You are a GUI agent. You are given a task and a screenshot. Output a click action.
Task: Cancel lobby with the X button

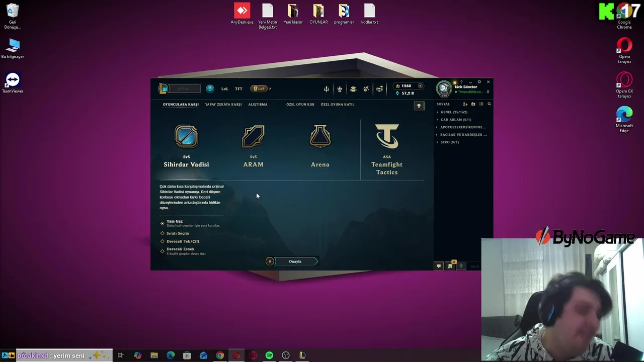270,261
